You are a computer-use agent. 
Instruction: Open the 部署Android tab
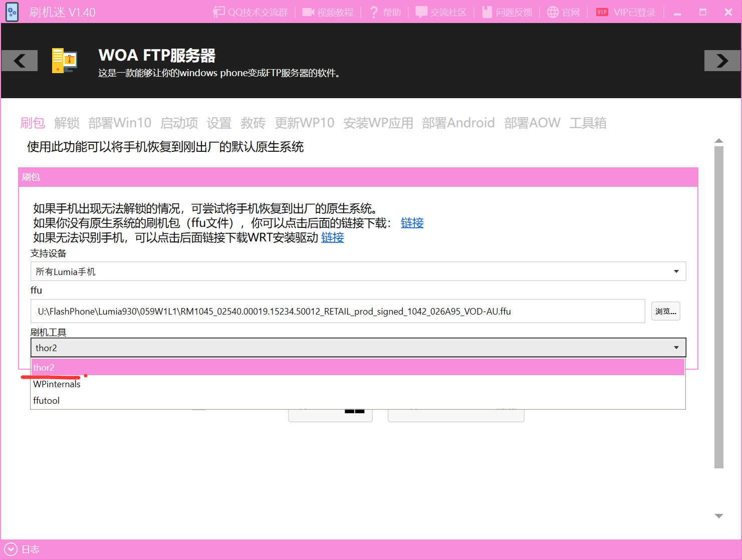458,123
